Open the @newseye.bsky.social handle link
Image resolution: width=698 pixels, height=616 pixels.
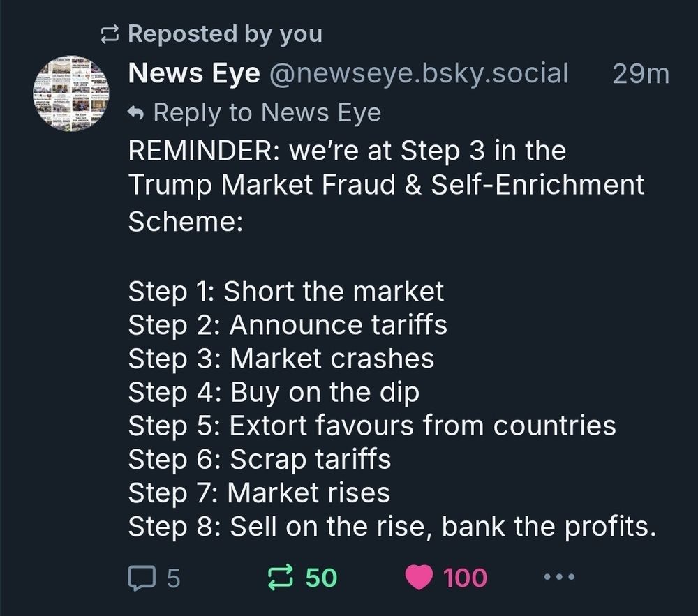[417, 73]
